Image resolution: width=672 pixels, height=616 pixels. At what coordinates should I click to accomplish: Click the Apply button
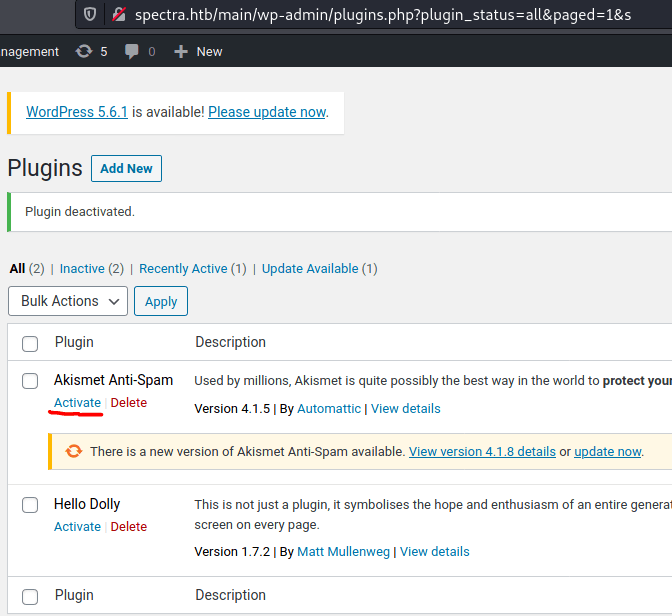pos(161,301)
